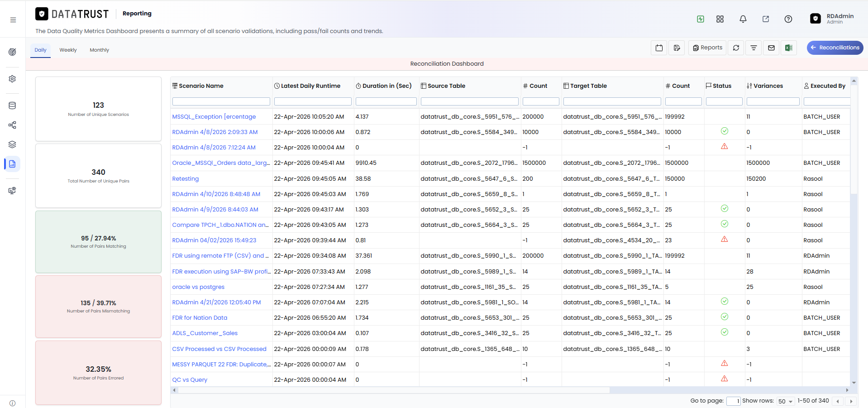Click the save/export report toolbar icon

(677, 48)
